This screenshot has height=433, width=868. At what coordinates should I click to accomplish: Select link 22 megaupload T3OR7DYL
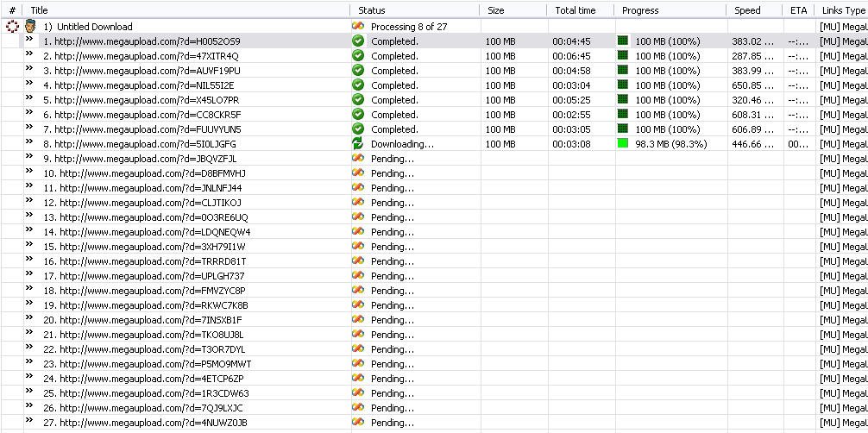tap(144, 348)
